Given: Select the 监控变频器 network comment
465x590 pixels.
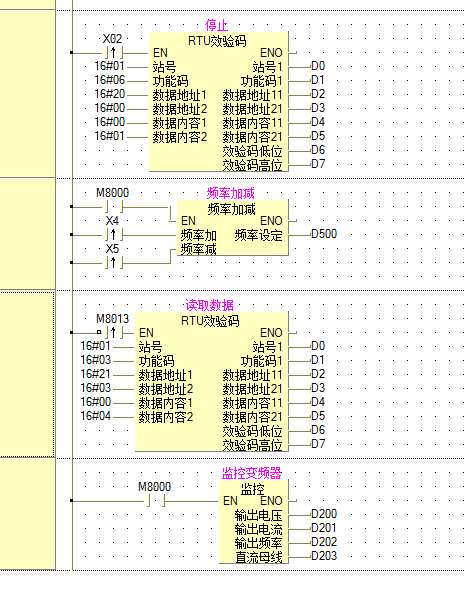Looking at the screenshot, I should (x=252, y=473).
